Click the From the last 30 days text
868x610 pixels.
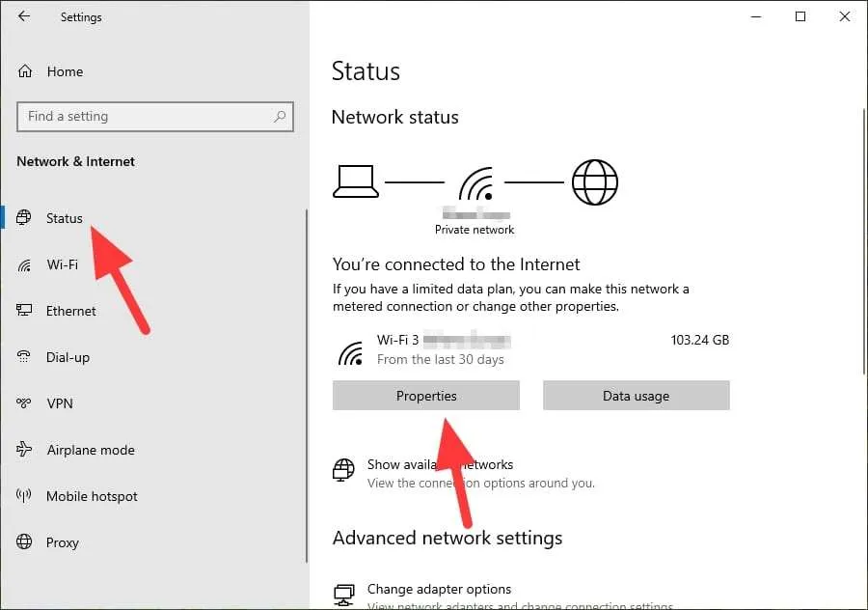pos(441,360)
